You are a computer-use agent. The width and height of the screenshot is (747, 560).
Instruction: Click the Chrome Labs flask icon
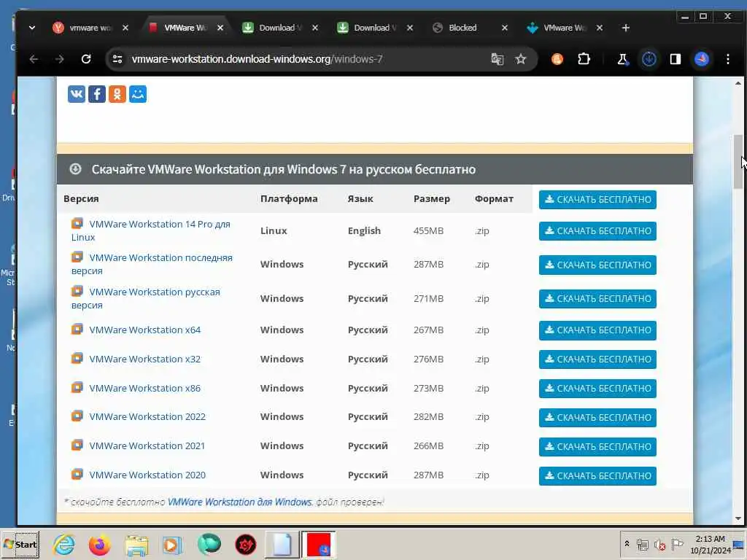click(x=622, y=59)
